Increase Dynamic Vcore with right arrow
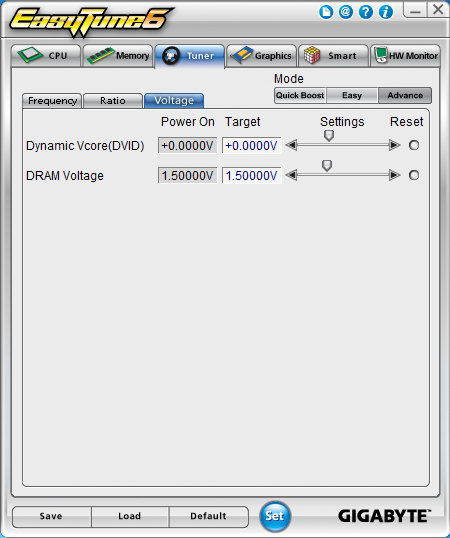Viewport: 450px width, 538px height. (395, 145)
